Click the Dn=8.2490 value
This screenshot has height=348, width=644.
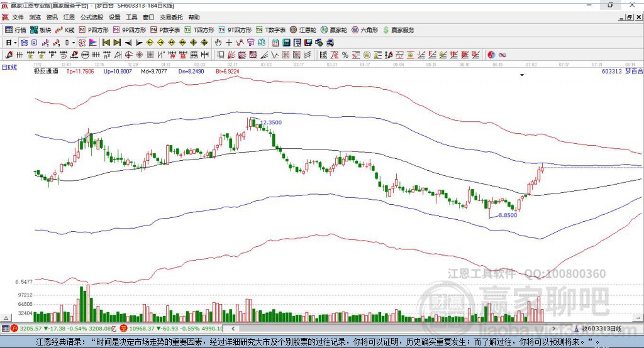click(x=191, y=71)
